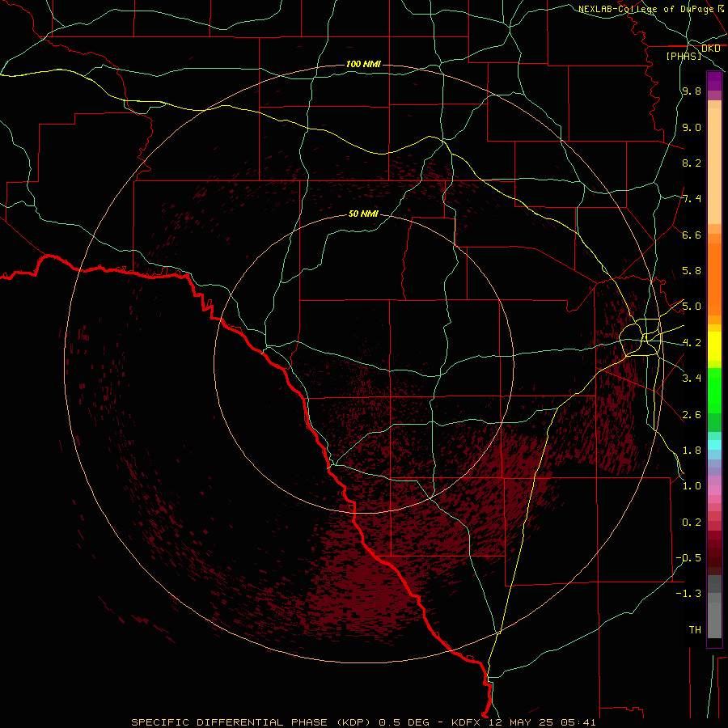The height and width of the screenshot is (728, 728).
Task: Click the NEXLAB-College of DuPage text
Action: (x=646, y=9)
